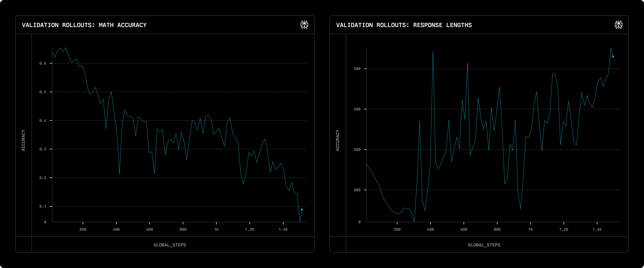
Task: Click the 0.2 y-axis tick label
Action: point(43,178)
